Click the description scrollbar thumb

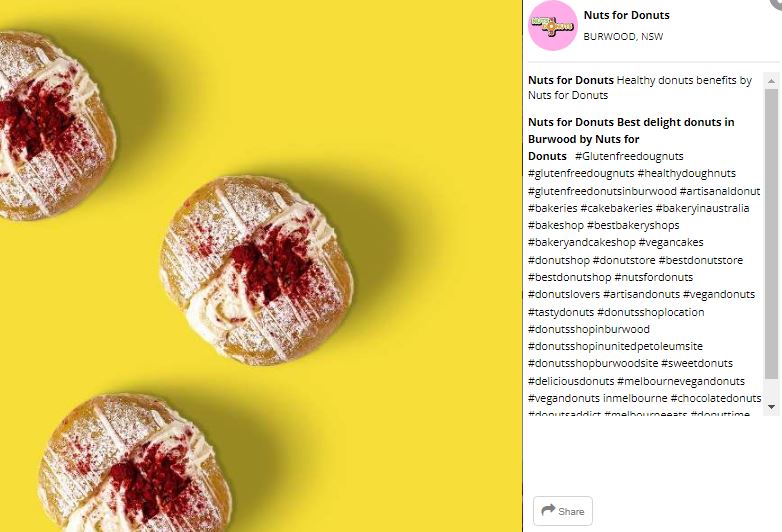pos(771,233)
